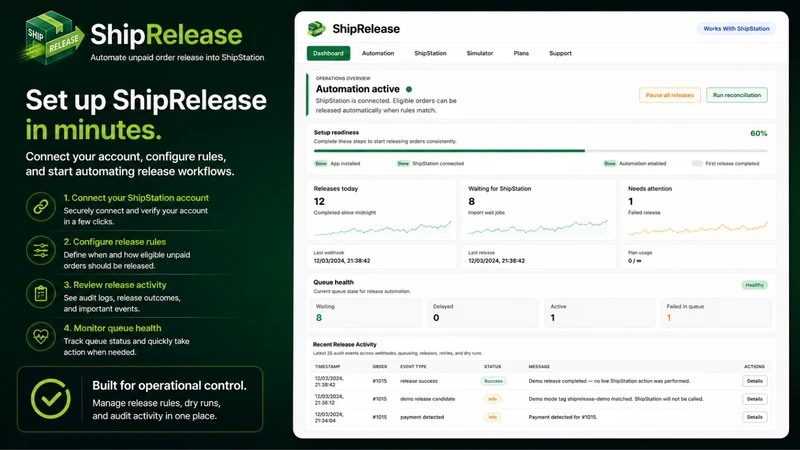Click the Done badge beside ShipStation connected

point(403,164)
